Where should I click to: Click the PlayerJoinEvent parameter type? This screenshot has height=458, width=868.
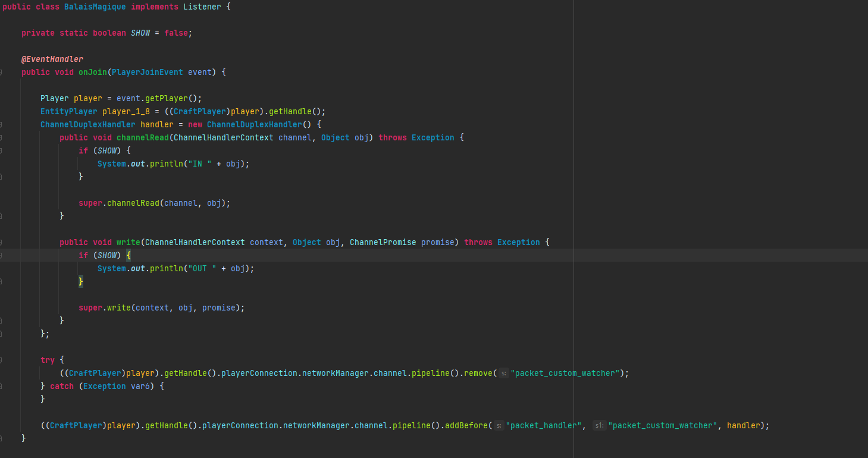[x=148, y=72]
